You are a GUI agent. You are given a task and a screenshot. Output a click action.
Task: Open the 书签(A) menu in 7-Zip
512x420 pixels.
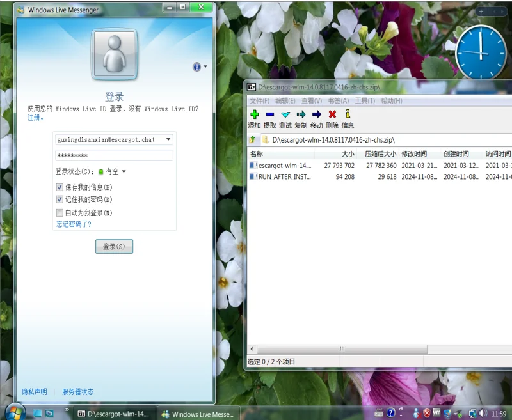coord(339,101)
